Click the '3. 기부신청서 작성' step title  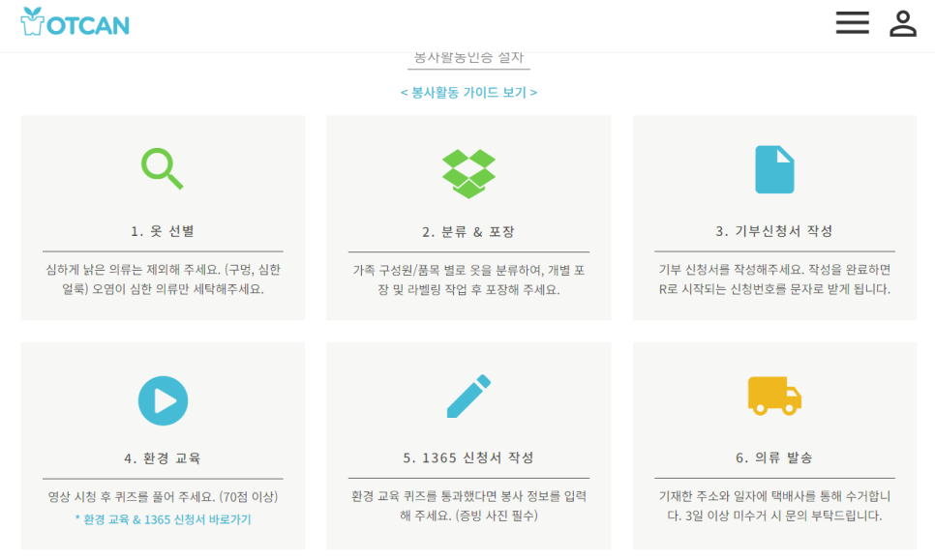(x=774, y=231)
